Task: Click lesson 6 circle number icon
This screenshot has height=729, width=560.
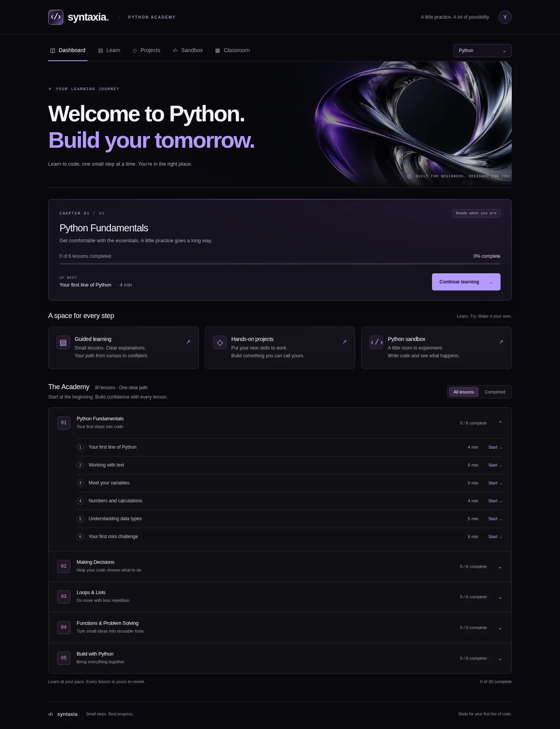Action: pyautogui.click(x=80, y=537)
